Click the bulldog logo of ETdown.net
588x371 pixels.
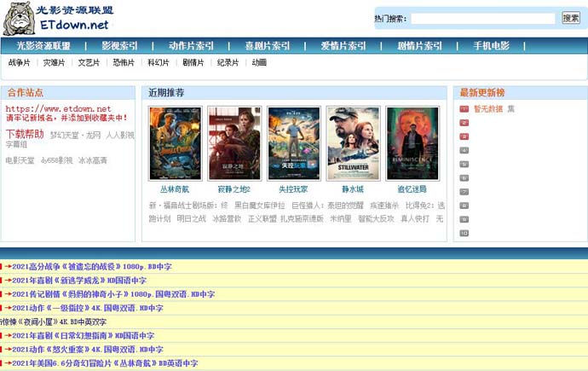19,19
